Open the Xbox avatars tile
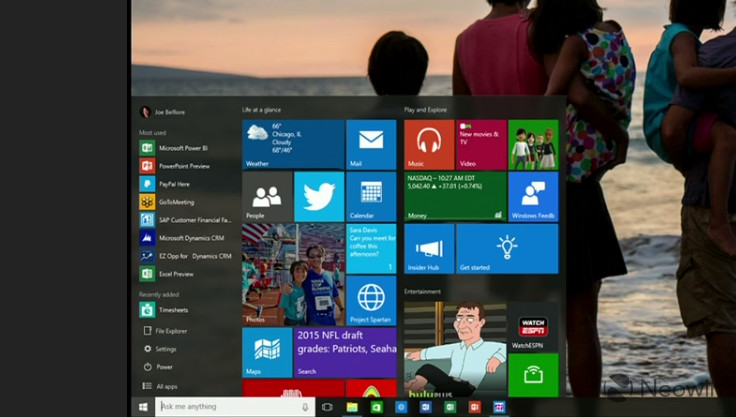The width and height of the screenshot is (736, 417). [x=534, y=145]
